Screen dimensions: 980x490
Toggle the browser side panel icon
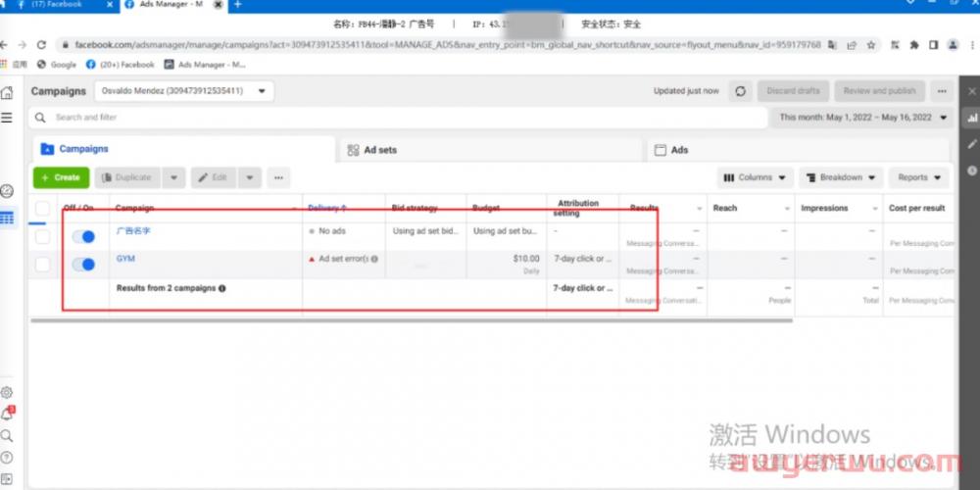pyautogui.click(x=933, y=45)
